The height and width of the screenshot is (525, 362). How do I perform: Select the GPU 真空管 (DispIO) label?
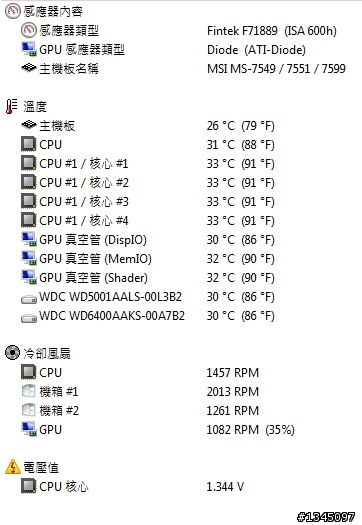[x=93, y=240]
